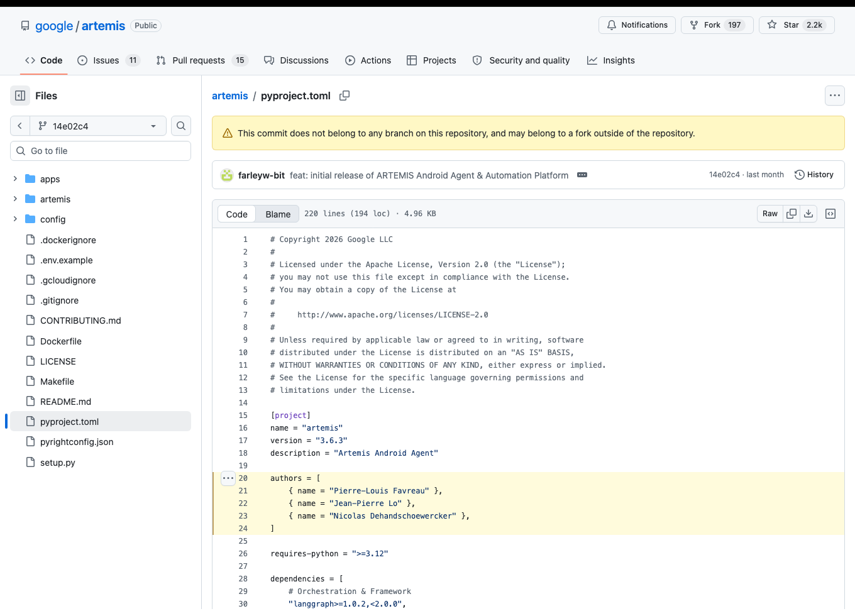Open the Projects tab
855x616 pixels.
[x=432, y=60]
